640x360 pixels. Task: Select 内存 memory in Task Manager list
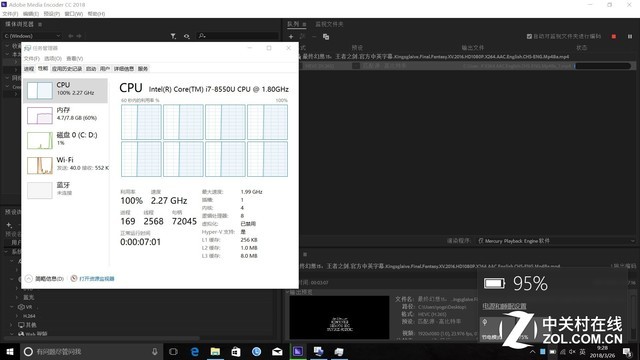coord(66,115)
